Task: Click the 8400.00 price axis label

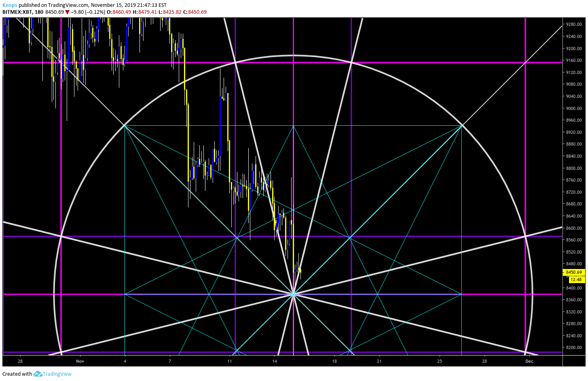Action: click(574, 288)
